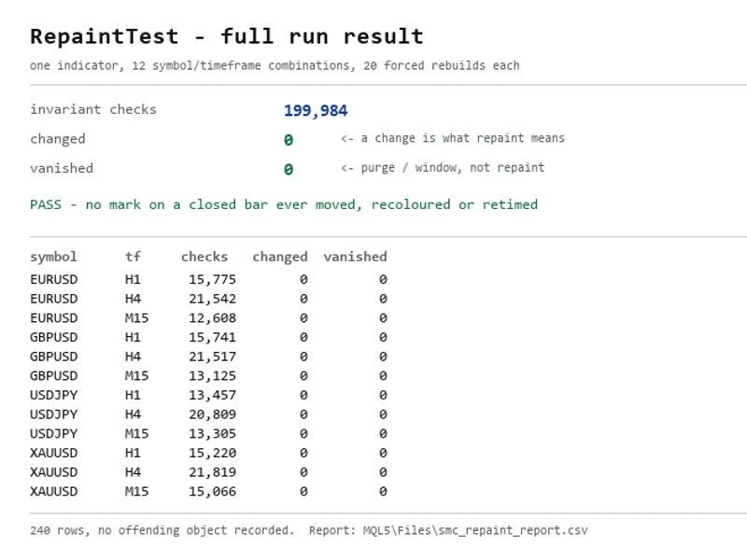747x560 pixels.
Task: Select the invariant checks value 199,984
Action: [316, 110]
